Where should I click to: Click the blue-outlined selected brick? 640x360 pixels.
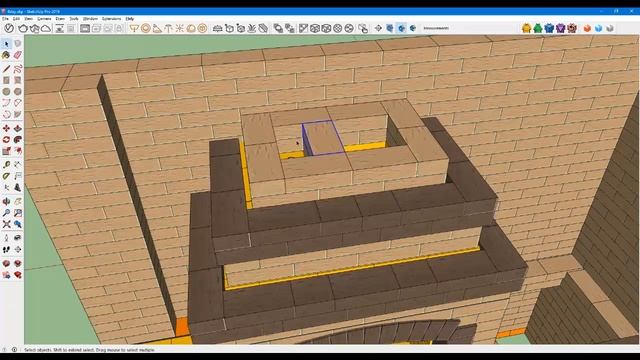(x=323, y=138)
